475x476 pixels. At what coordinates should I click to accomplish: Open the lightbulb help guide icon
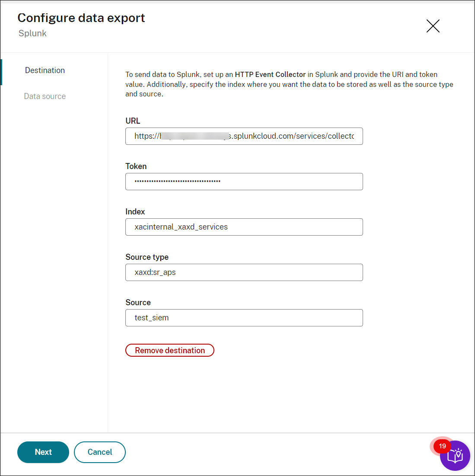coord(455,457)
